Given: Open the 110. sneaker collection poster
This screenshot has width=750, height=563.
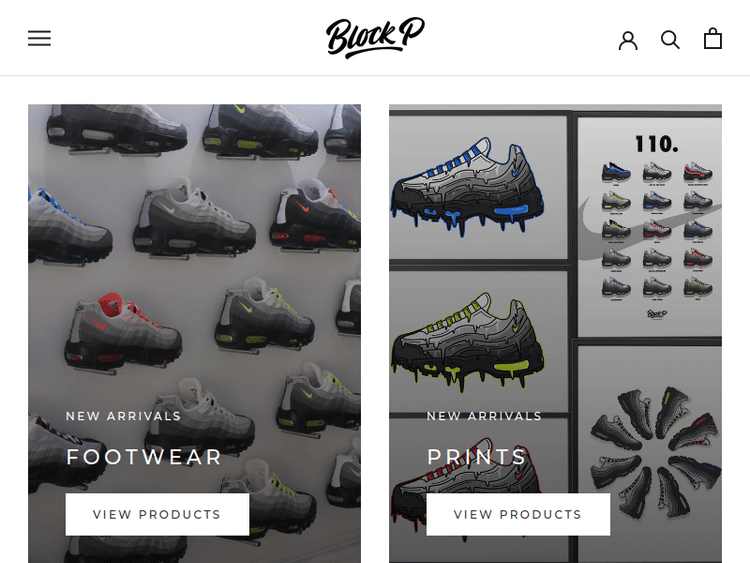Looking at the screenshot, I should click(x=650, y=226).
